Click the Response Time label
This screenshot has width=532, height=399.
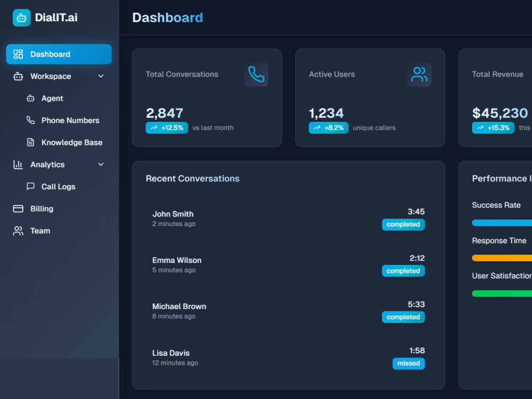pyautogui.click(x=499, y=240)
